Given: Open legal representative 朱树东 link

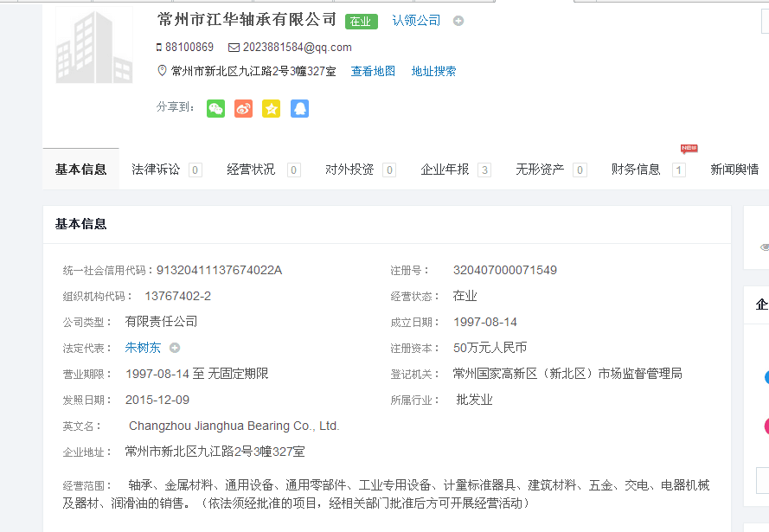Looking at the screenshot, I should (143, 348).
